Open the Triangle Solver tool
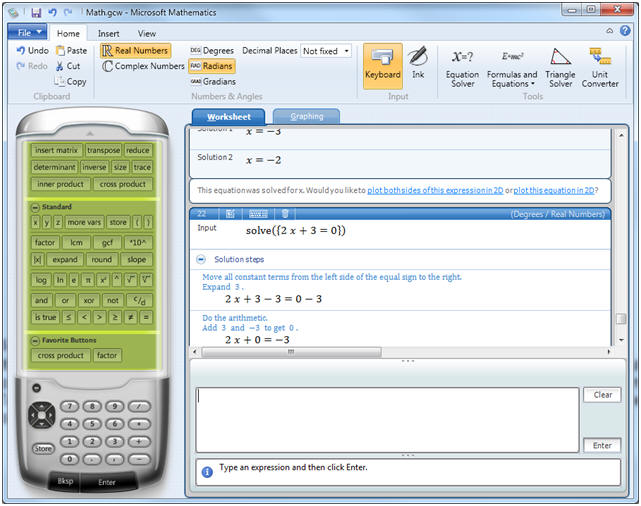Screen dimensions: 641x506 pyautogui.click(x=560, y=68)
